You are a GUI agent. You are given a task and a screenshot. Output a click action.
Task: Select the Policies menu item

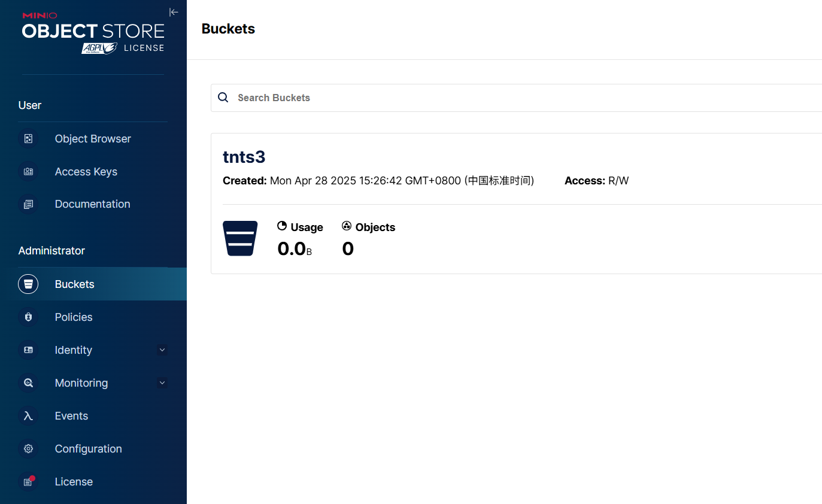point(73,317)
